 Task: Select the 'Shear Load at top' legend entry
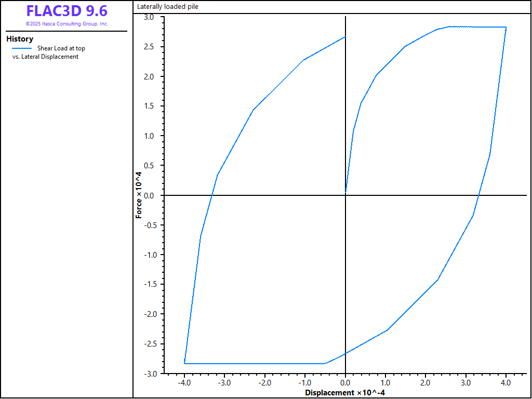(x=61, y=48)
